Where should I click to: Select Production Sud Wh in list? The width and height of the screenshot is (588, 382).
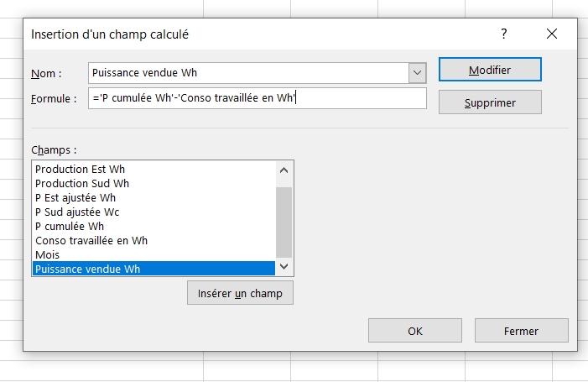point(82,184)
